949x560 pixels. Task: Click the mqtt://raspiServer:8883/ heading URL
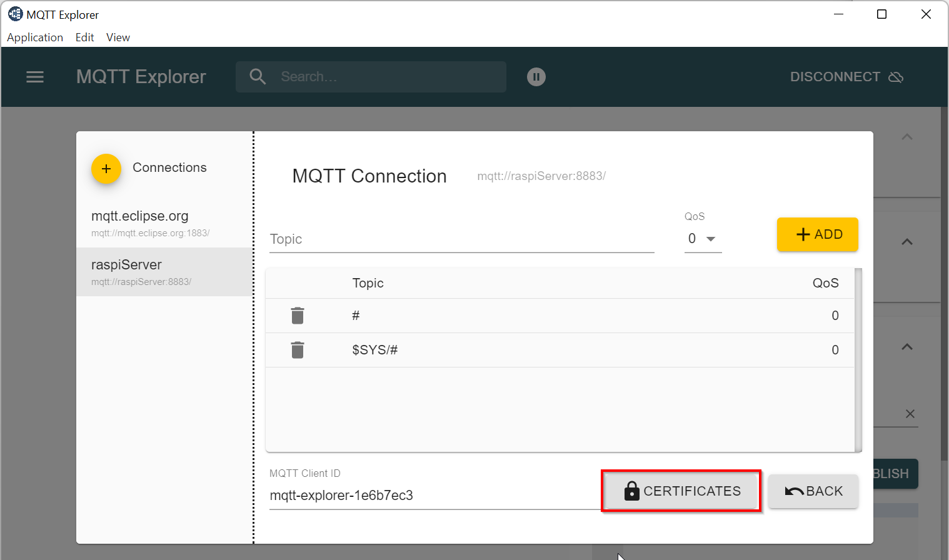(x=541, y=176)
